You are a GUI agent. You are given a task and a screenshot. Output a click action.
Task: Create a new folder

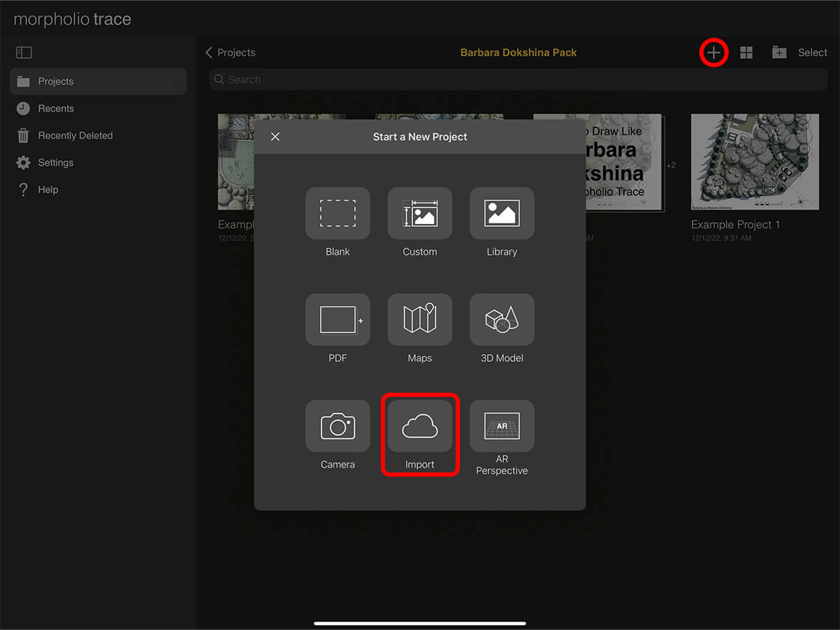click(779, 52)
